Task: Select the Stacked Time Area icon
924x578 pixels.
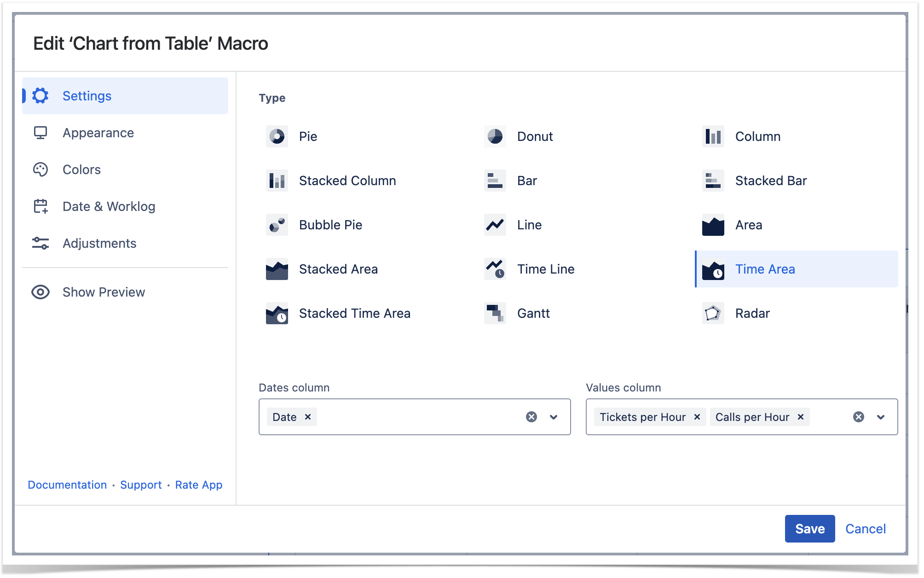Action: pos(277,313)
